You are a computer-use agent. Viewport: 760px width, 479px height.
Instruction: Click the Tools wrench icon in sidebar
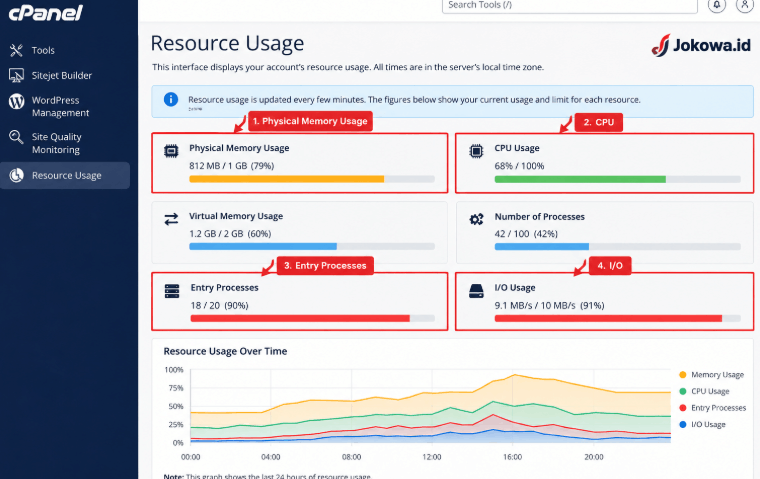click(16, 50)
